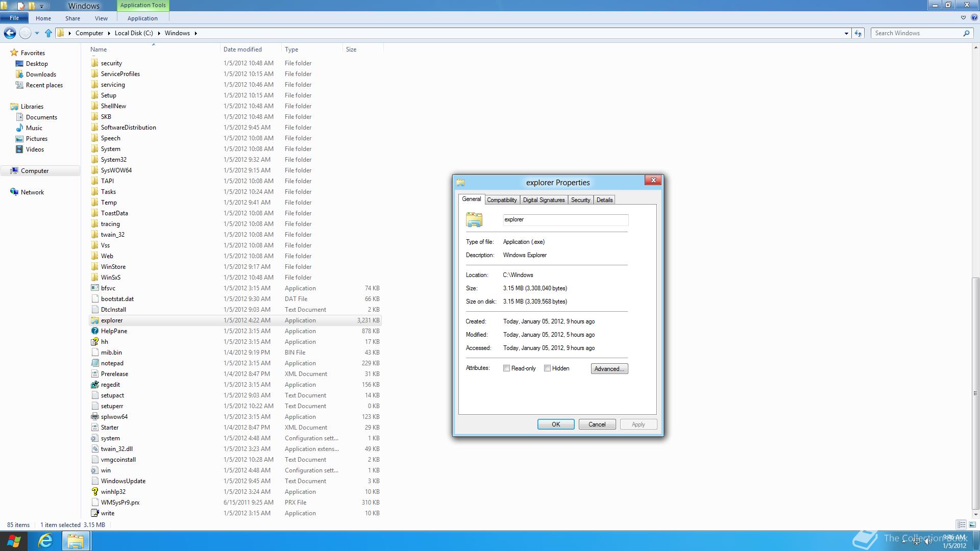The width and height of the screenshot is (980, 551).
Task: Open the Application ribbon tab
Action: click(x=142, y=18)
